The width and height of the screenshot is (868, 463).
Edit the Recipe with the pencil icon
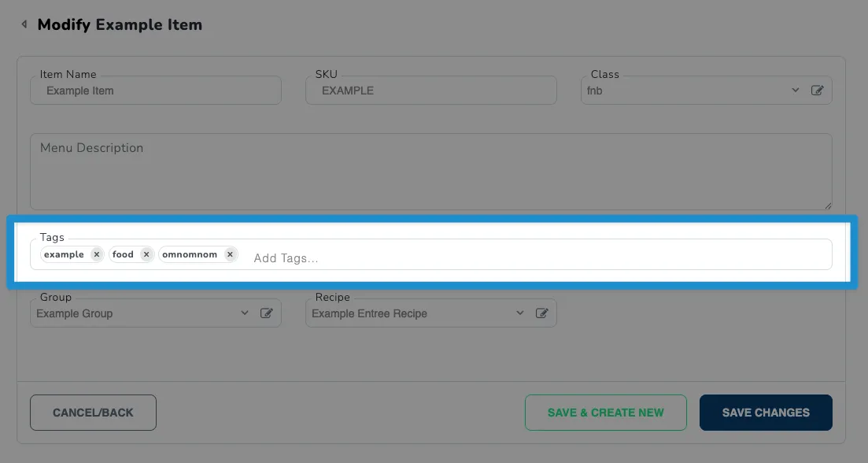coord(542,313)
